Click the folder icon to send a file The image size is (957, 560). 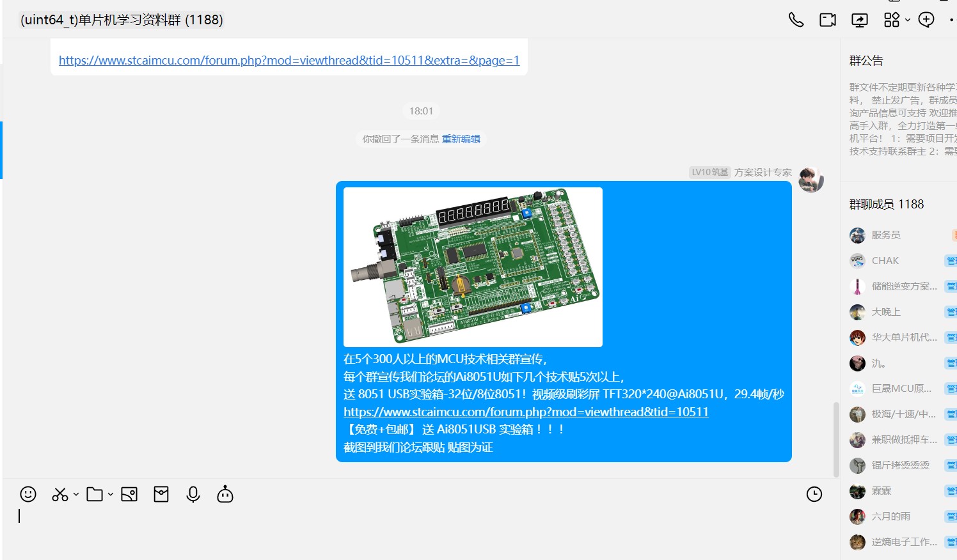coord(95,494)
